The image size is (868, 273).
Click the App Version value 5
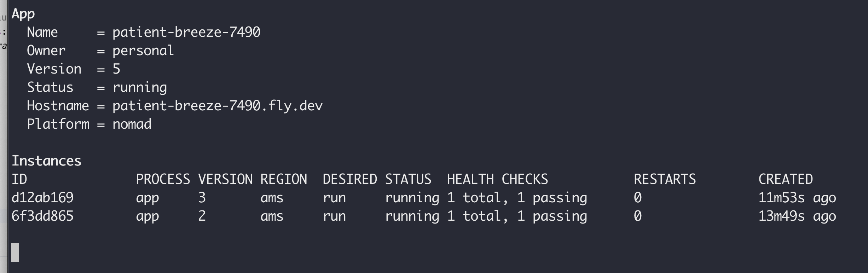116,69
